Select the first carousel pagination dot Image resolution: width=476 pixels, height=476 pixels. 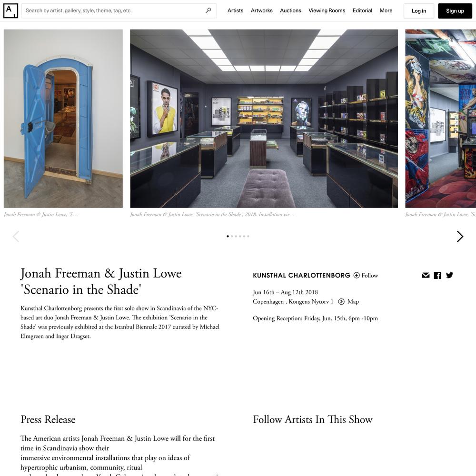228,236
